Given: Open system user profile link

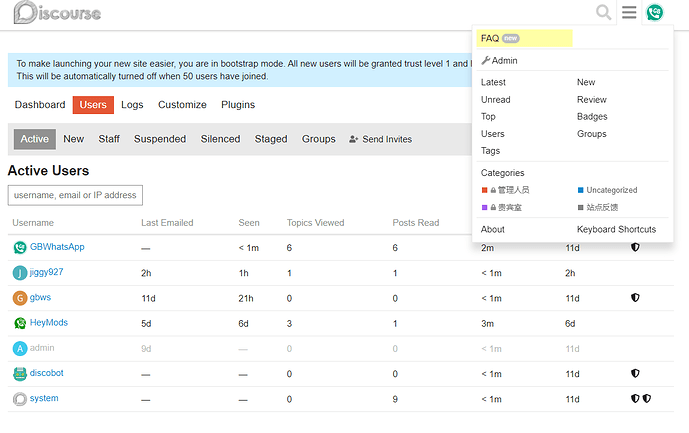Looking at the screenshot, I should [44, 398].
